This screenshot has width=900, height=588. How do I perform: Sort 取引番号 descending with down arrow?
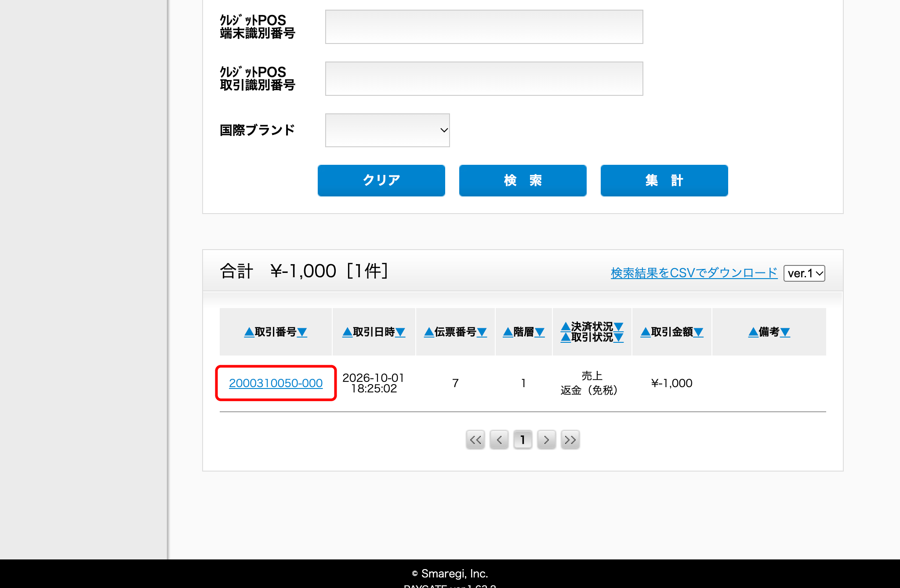(302, 332)
